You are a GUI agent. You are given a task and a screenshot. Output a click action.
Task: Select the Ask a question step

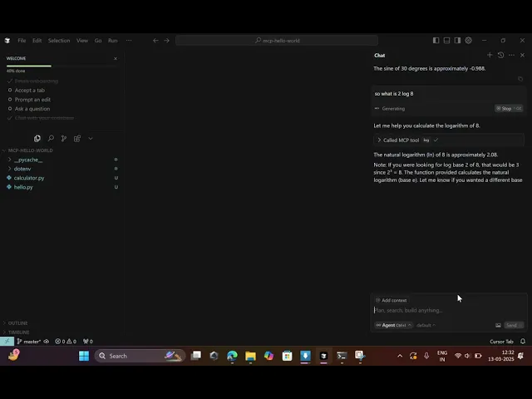click(x=32, y=109)
